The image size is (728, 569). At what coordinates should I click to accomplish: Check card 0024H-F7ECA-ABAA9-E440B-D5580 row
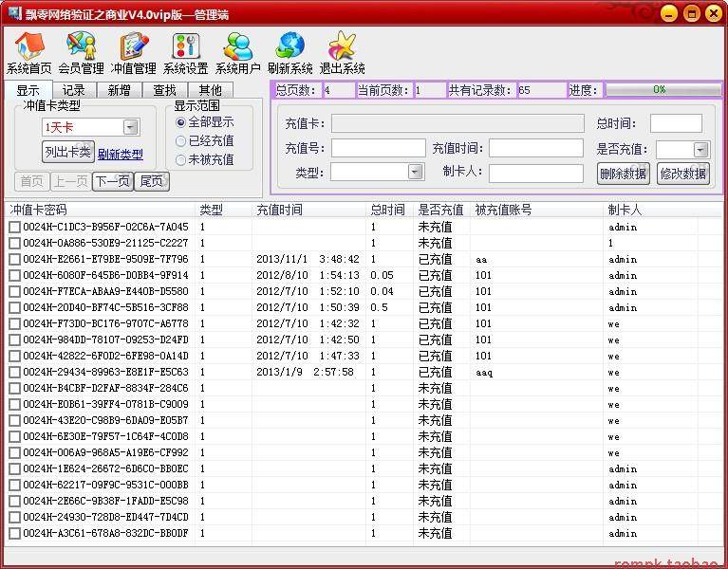(x=15, y=292)
